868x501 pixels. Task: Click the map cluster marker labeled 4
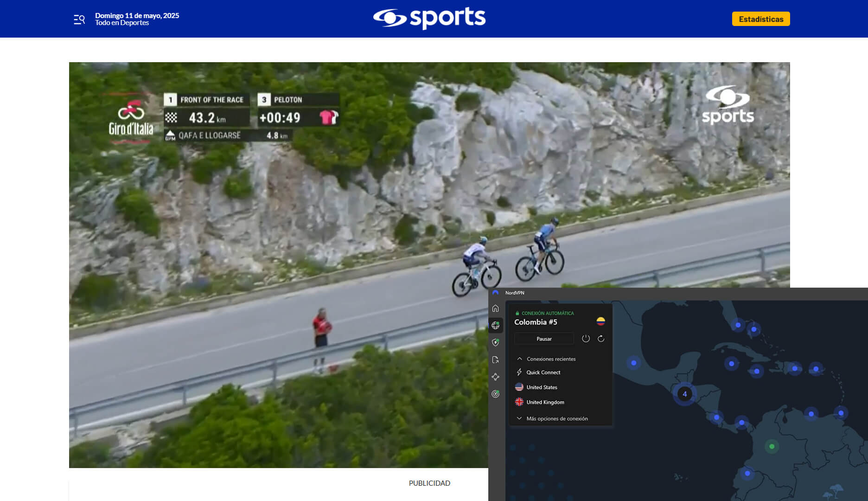[684, 394]
